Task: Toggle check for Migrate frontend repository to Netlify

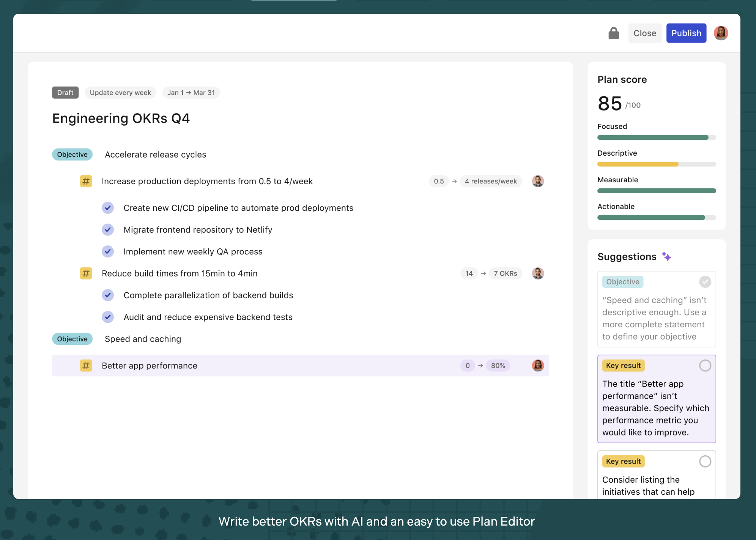Action: coord(108,230)
